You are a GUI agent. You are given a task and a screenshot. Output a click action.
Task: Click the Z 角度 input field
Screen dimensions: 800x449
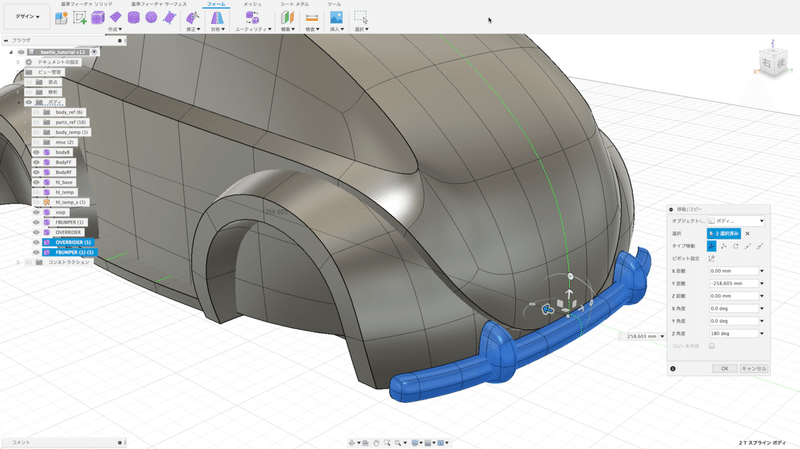(735, 333)
